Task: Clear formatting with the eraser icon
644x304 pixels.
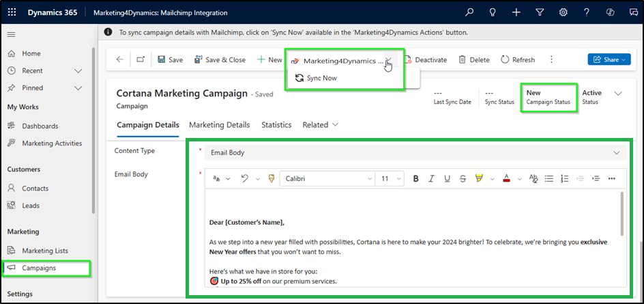Action: point(533,178)
